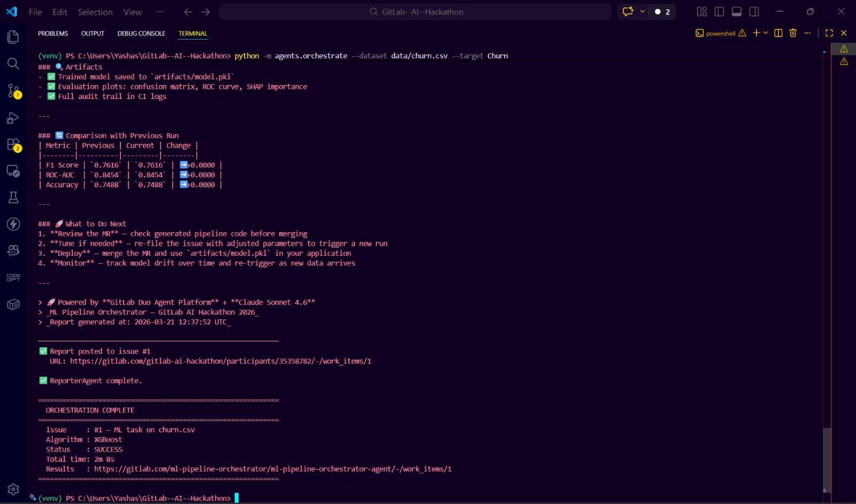Open the Search view in the activity bar
Image resolution: width=856 pixels, height=504 pixels.
pos(13,64)
